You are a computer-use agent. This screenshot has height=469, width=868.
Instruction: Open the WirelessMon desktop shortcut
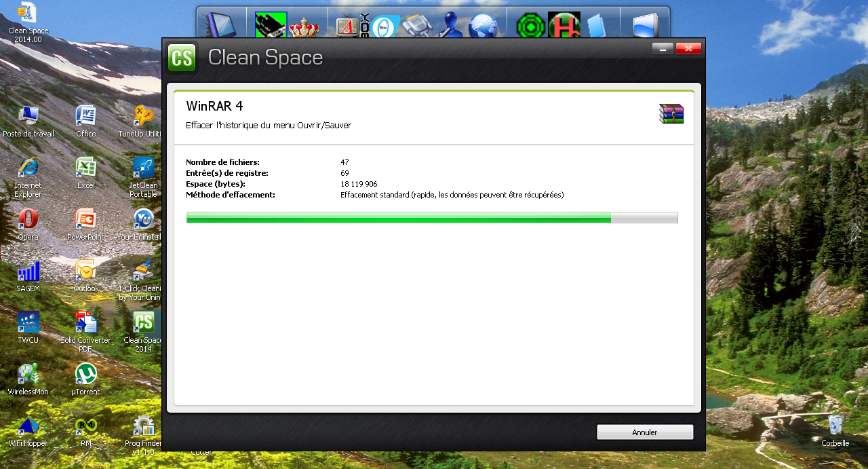pos(28,374)
